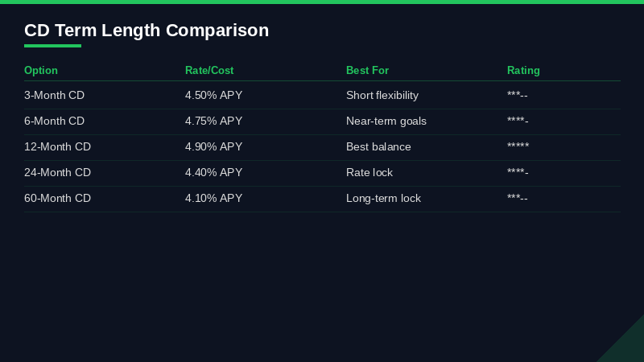Image resolution: width=644 pixels, height=362 pixels.
Task: Select the Near-term goals text
Action: (386, 121)
